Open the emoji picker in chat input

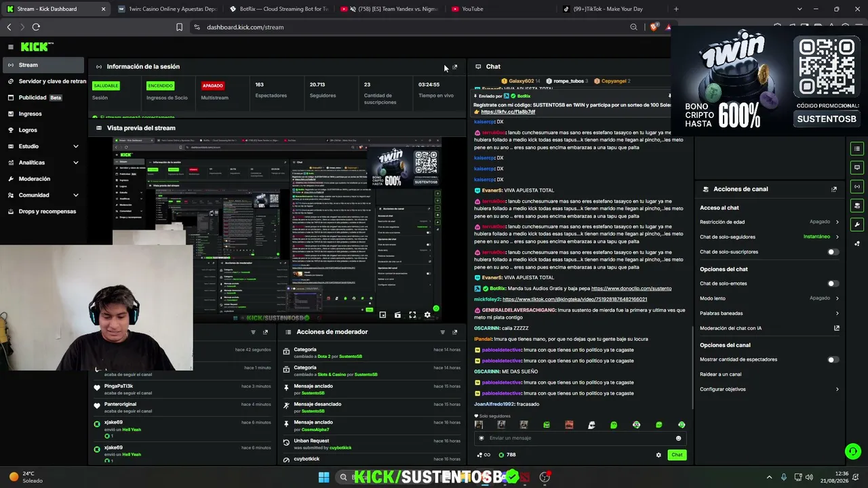[x=678, y=439]
